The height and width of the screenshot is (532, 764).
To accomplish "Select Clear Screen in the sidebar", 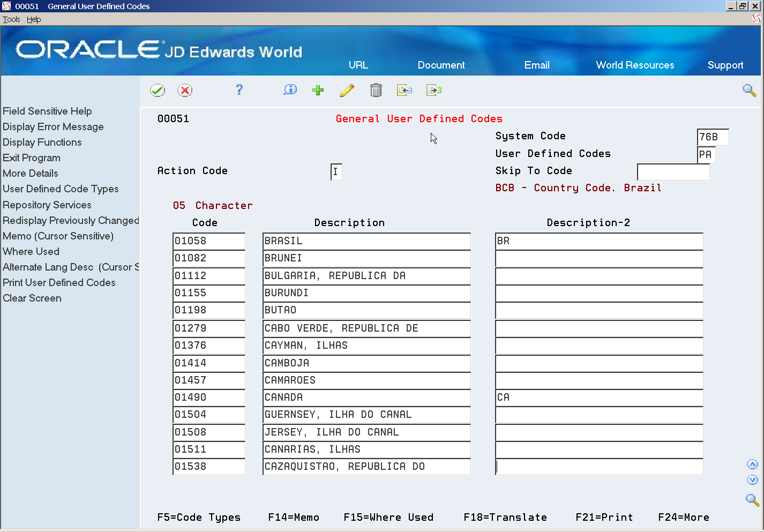I will tap(32, 298).
